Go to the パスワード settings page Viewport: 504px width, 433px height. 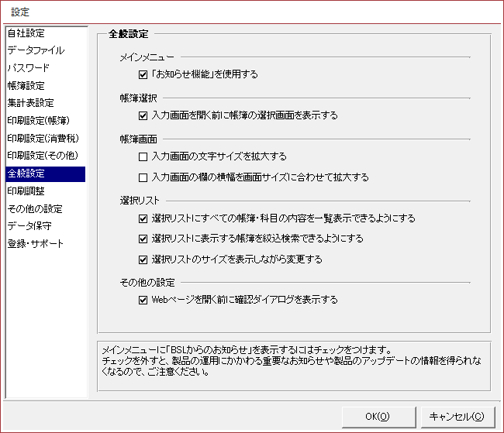28,68
